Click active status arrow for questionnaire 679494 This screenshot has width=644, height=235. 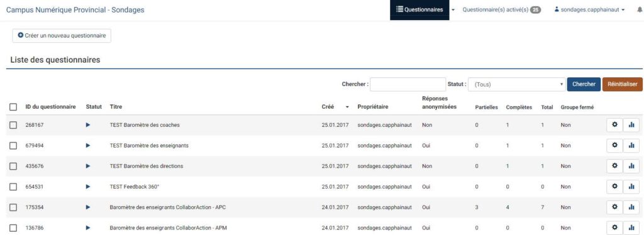tap(88, 146)
